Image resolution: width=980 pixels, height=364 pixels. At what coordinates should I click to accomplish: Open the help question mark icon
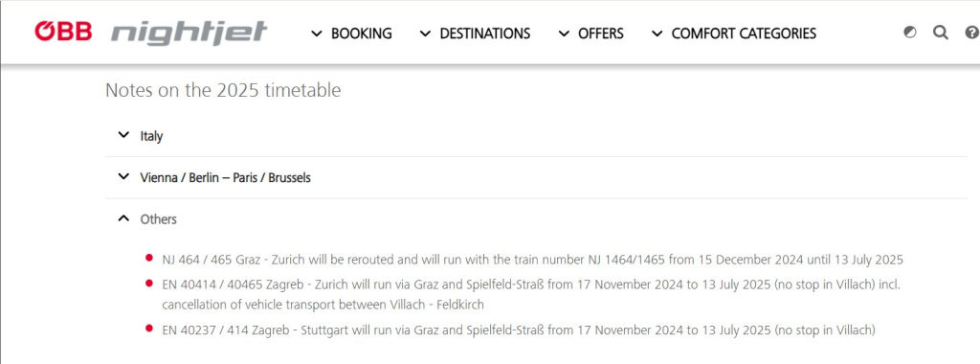click(x=972, y=32)
